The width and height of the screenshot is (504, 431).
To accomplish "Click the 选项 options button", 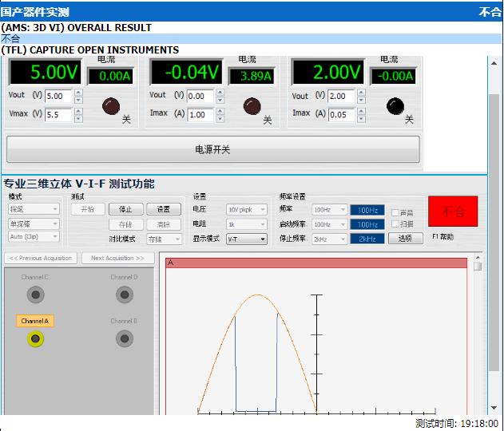I will pos(405,239).
